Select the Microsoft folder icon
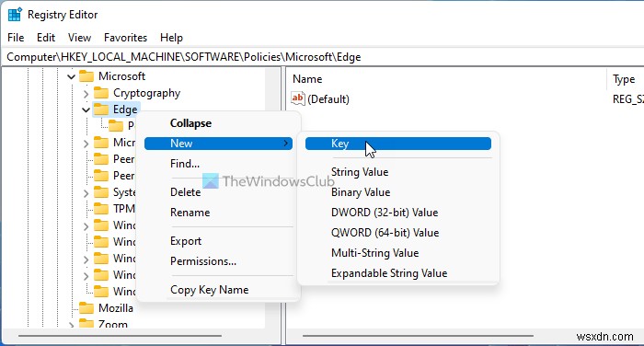 pyautogui.click(x=86, y=76)
